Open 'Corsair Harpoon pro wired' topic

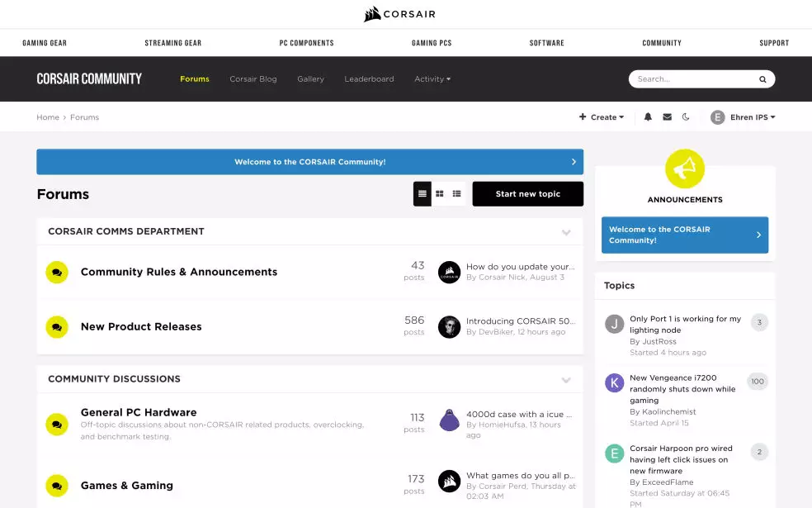point(681,460)
